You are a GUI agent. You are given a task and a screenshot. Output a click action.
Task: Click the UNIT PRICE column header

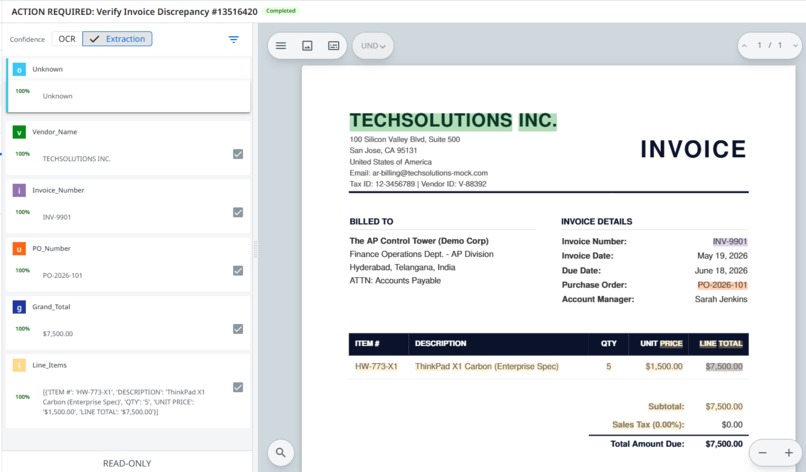[661, 343]
